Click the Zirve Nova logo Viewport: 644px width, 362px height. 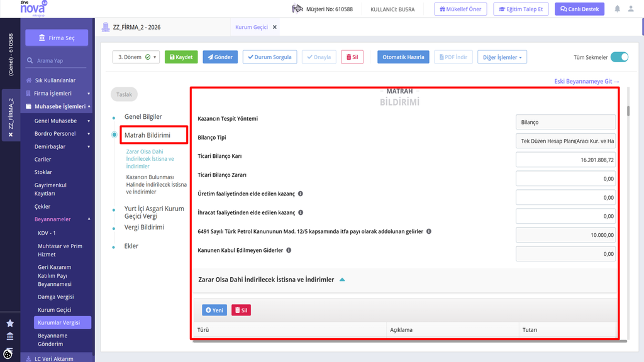click(33, 9)
